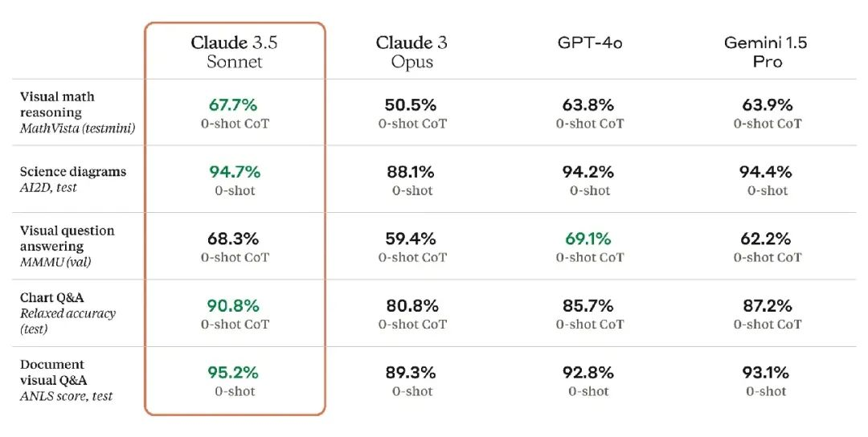Viewport: 868px width, 437px height.
Task: Select the green 95.2% document score
Action: [235, 373]
